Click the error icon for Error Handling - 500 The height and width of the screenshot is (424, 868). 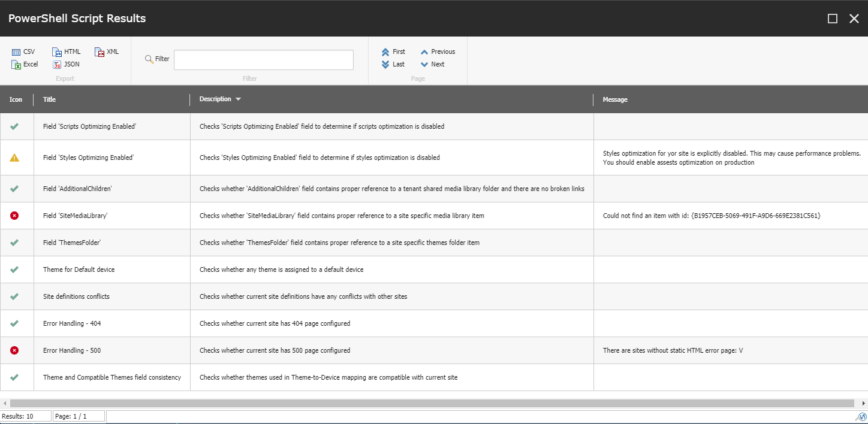(14, 350)
